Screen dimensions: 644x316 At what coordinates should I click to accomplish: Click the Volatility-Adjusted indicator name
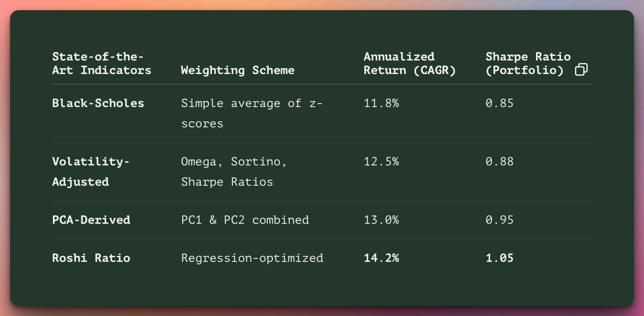pyautogui.click(x=91, y=172)
